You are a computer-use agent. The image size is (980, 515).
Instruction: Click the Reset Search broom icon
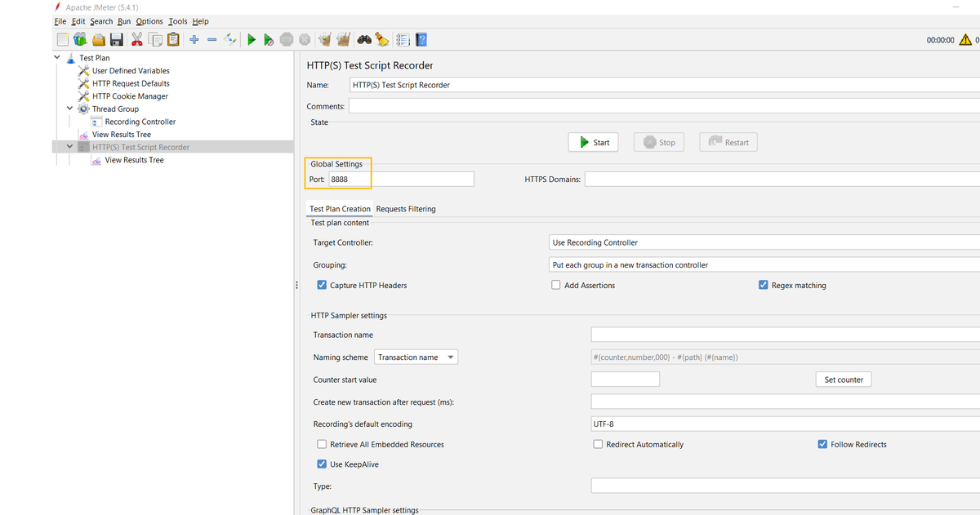coord(381,39)
